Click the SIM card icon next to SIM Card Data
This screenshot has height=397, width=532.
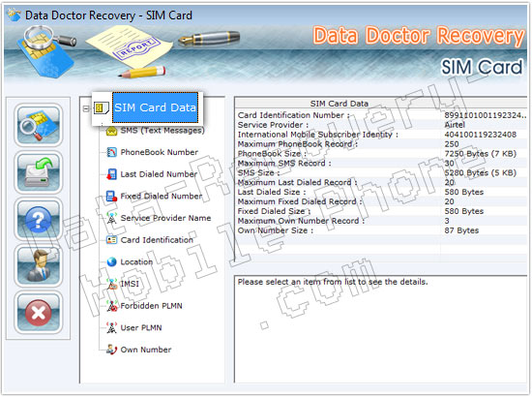pyautogui.click(x=102, y=108)
